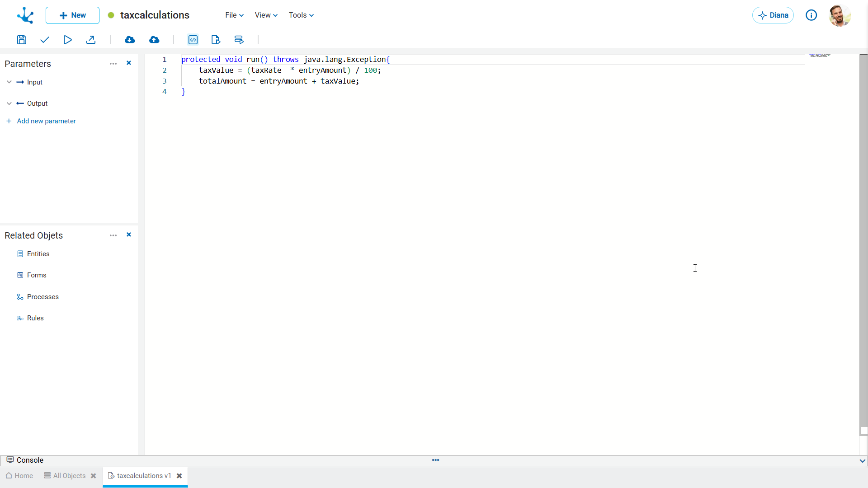Switch to the Home tab
The image size is (868, 488).
click(x=19, y=476)
